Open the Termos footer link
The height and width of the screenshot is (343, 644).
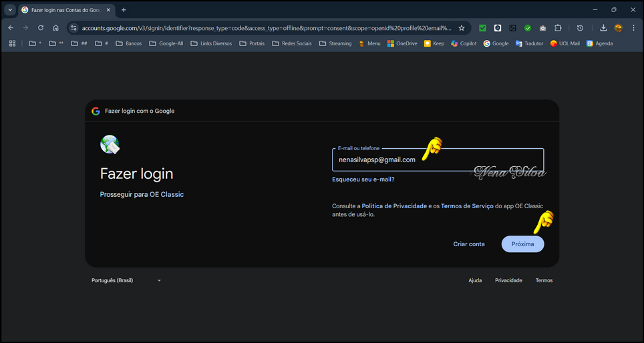pyautogui.click(x=544, y=280)
